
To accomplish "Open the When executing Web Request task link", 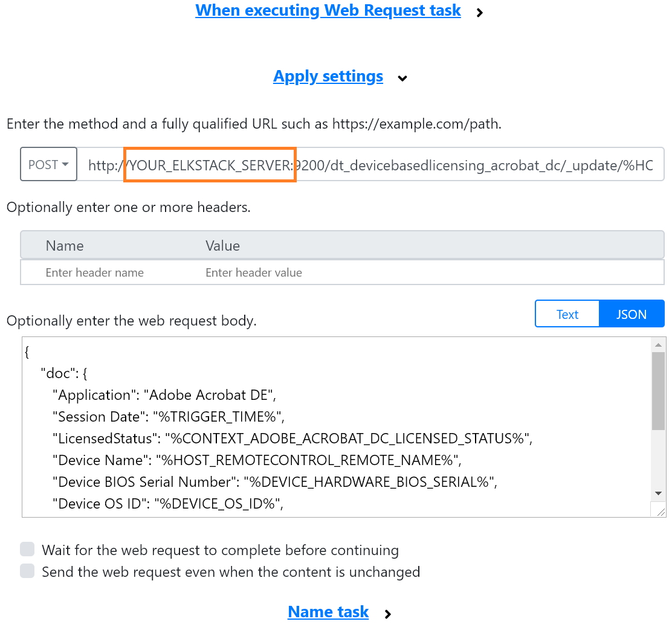I will (x=328, y=10).
